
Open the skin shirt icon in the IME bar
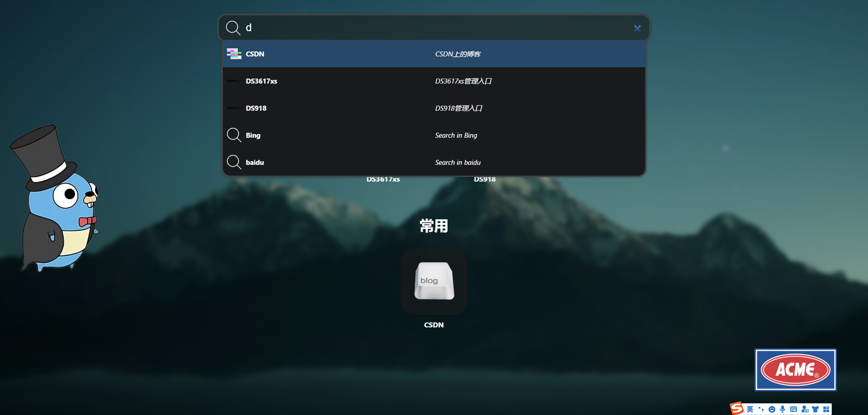tap(816, 409)
